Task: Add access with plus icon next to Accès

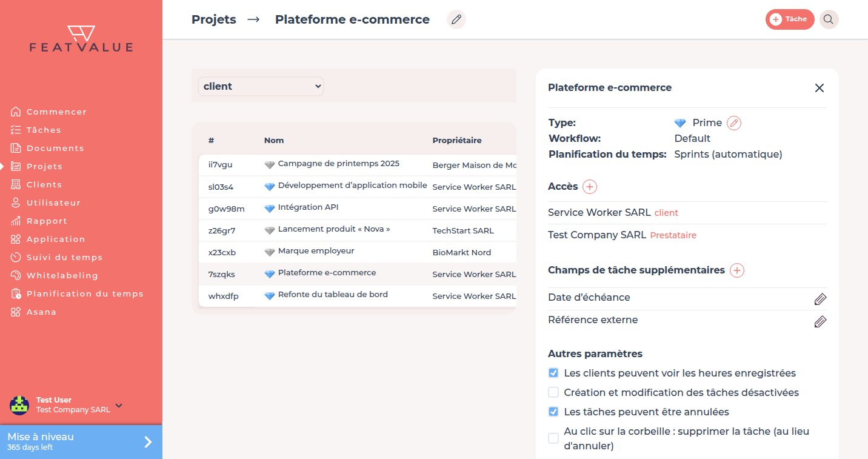Action: [590, 187]
